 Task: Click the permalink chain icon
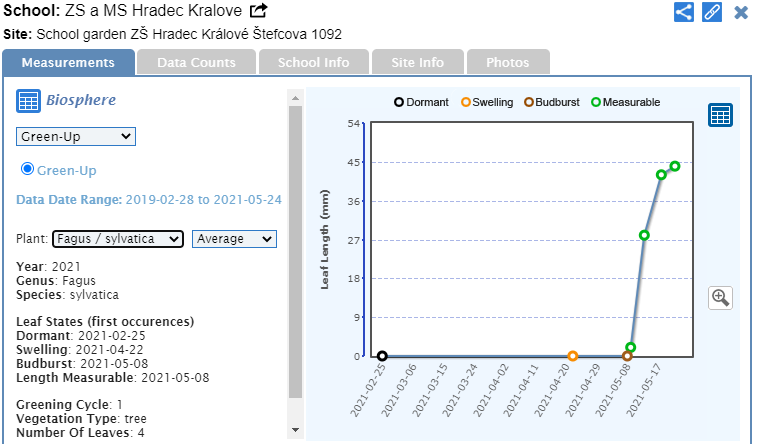(712, 12)
